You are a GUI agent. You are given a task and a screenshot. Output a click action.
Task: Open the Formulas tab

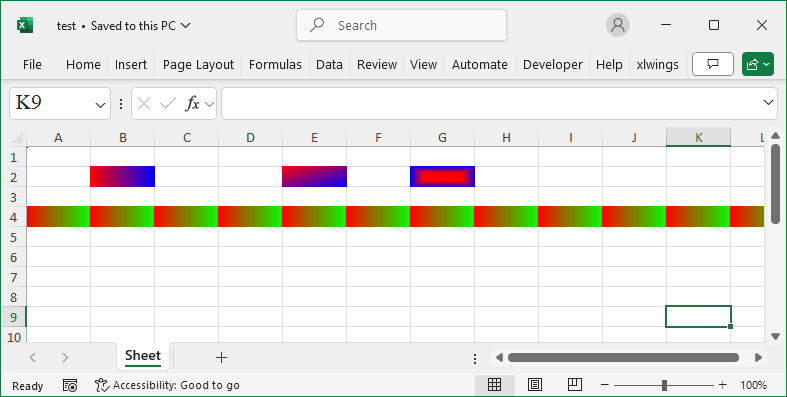(275, 65)
